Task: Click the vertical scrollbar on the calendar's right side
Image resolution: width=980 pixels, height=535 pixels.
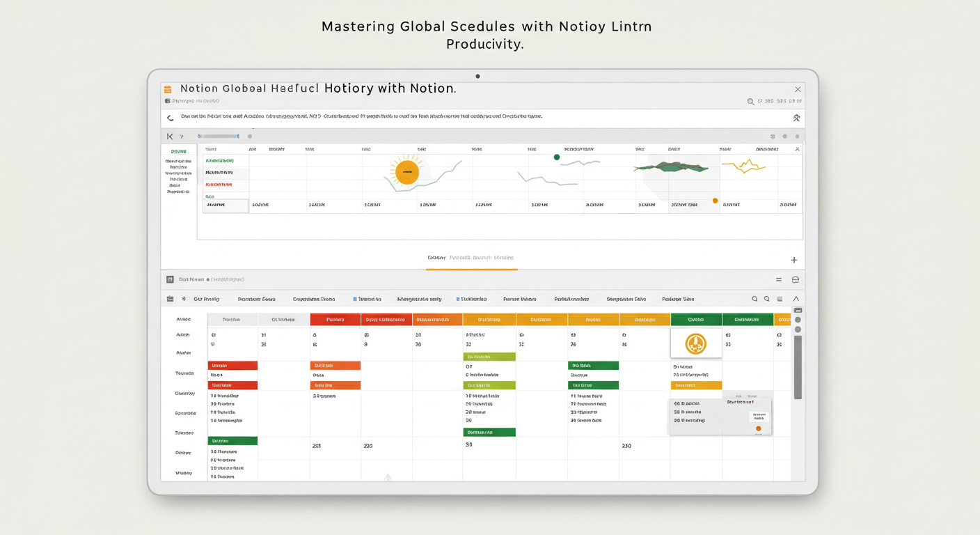Action: tap(798, 366)
